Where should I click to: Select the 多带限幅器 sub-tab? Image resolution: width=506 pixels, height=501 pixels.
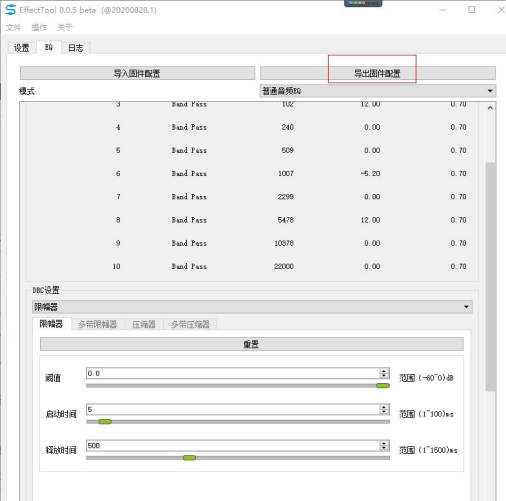point(98,324)
